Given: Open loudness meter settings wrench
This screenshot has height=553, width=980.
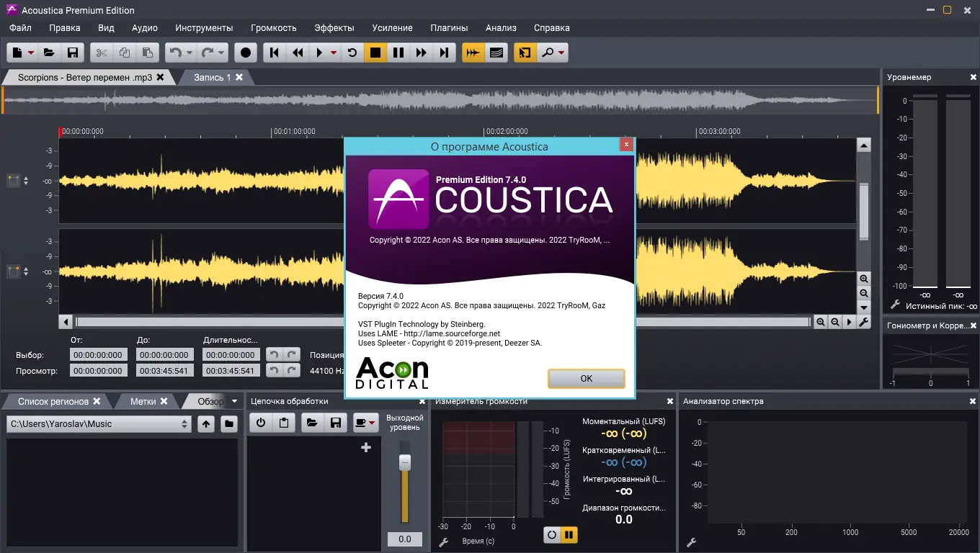Looking at the screenshot, I should 443,542.
